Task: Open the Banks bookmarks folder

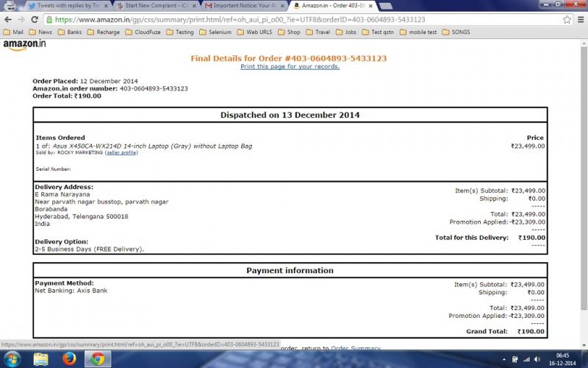Action: [x=70, y=32]
